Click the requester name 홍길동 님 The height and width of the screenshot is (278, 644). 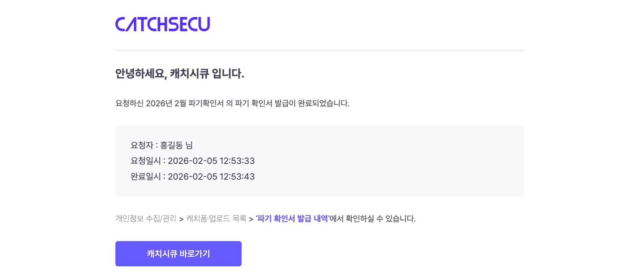pyautogui.click(x=176, y=145)
